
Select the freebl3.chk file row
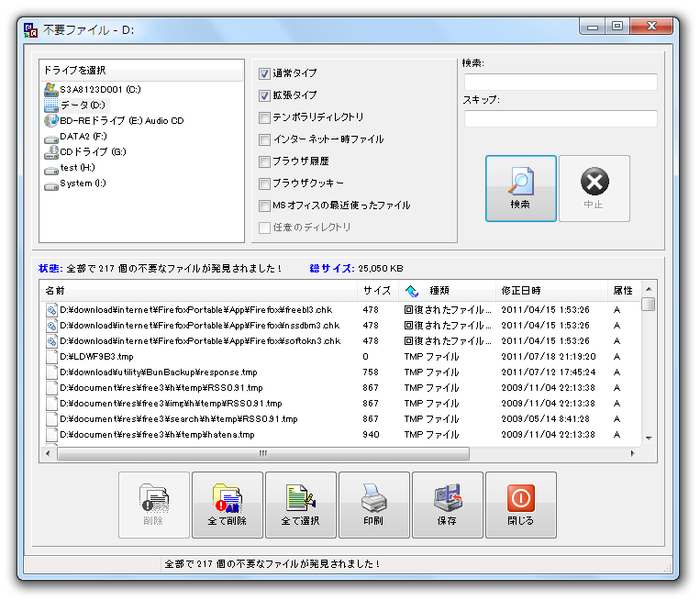tap(341, 310)
